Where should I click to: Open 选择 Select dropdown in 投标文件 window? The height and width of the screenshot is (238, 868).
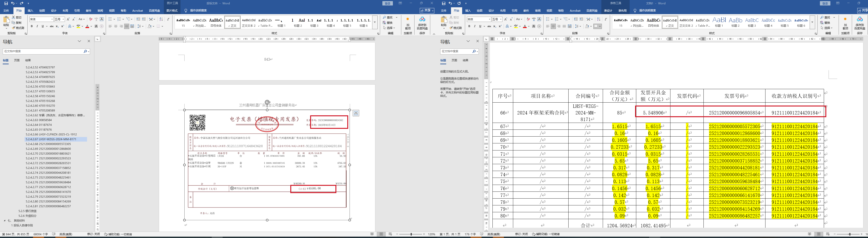[389, 28]
